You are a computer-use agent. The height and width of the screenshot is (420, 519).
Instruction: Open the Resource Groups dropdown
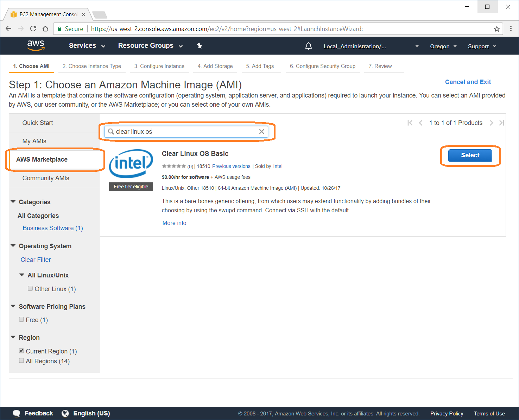click(x=150, y=46)
